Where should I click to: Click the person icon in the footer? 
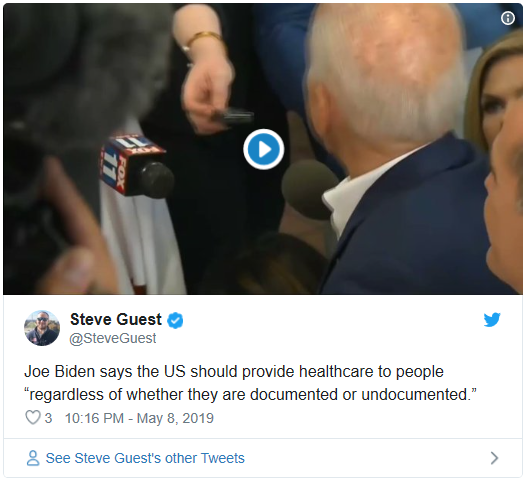tap(33, 458)
